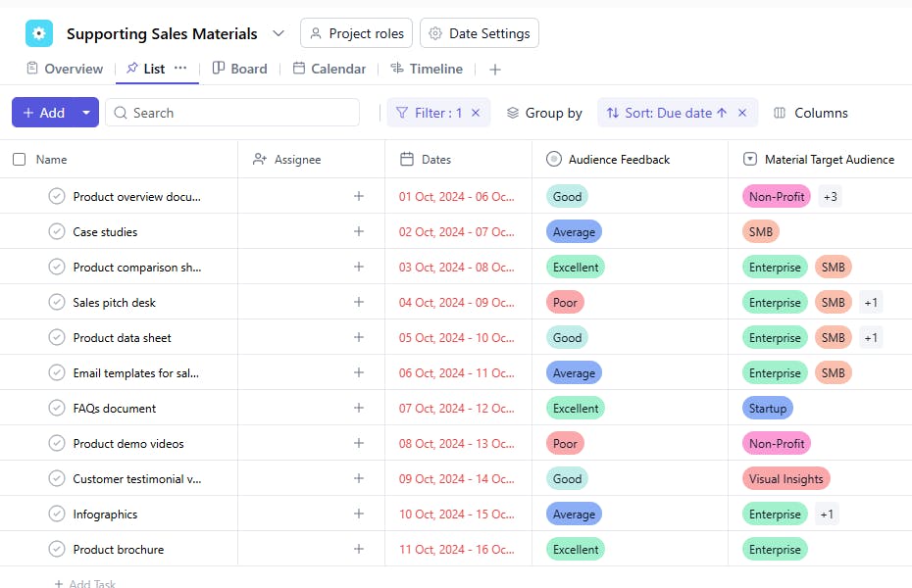Viewport: 912px width, 588px height.
Task: Mark Product overview document task complete
Action: [x=57, y=197]
